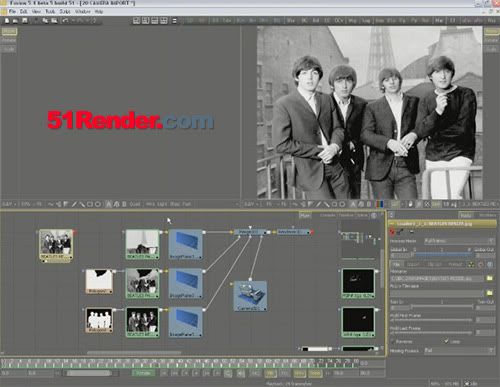This screenshot has width=500, height=387.
Task: Select the top-left Beatles Loader node thumbnail
Action: coord(56,245)
